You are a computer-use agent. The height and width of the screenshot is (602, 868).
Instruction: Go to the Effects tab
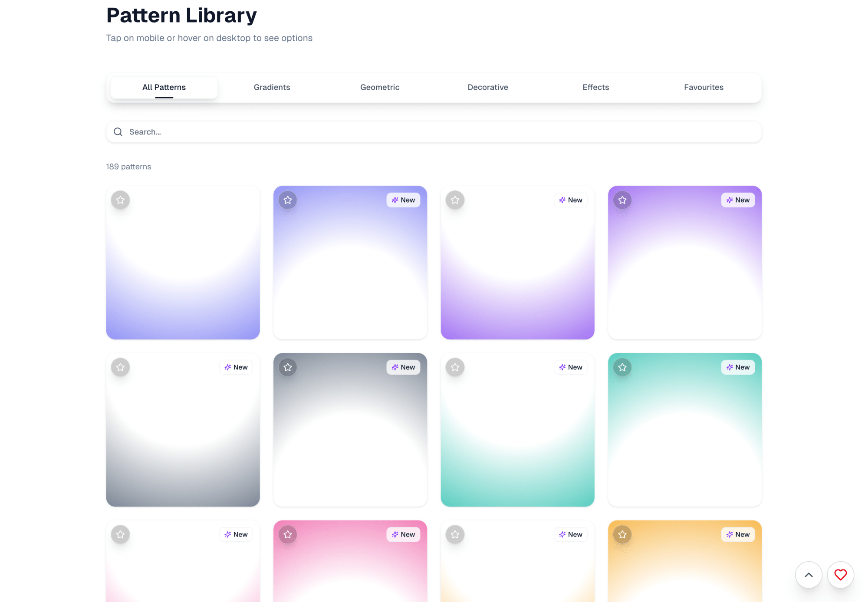click(x=595, y=87)
